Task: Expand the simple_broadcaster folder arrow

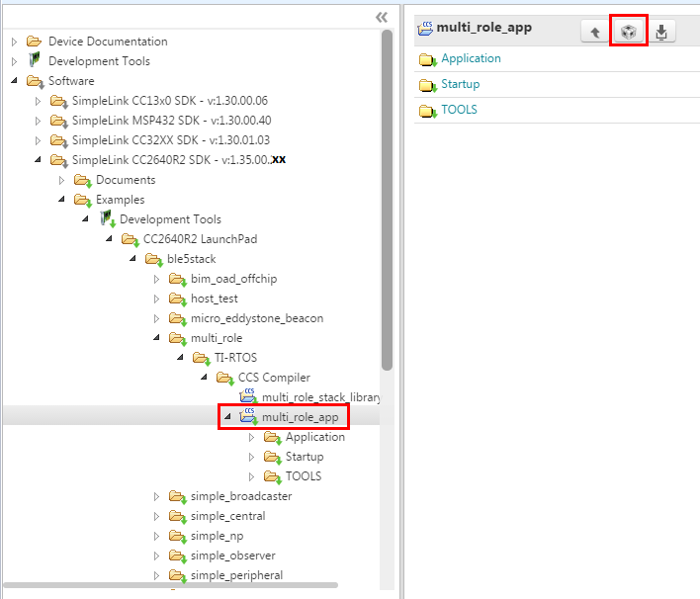Action: pyautogui.click(x=157, y=496)
